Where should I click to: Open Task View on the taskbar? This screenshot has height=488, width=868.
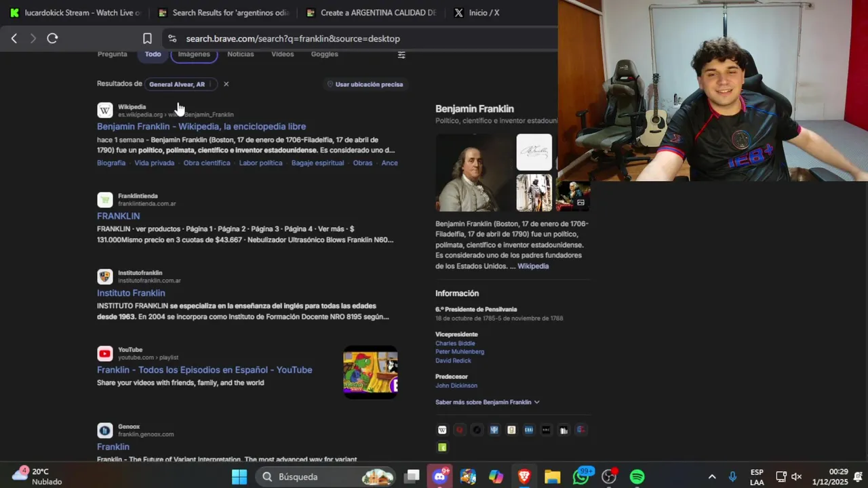412,476
